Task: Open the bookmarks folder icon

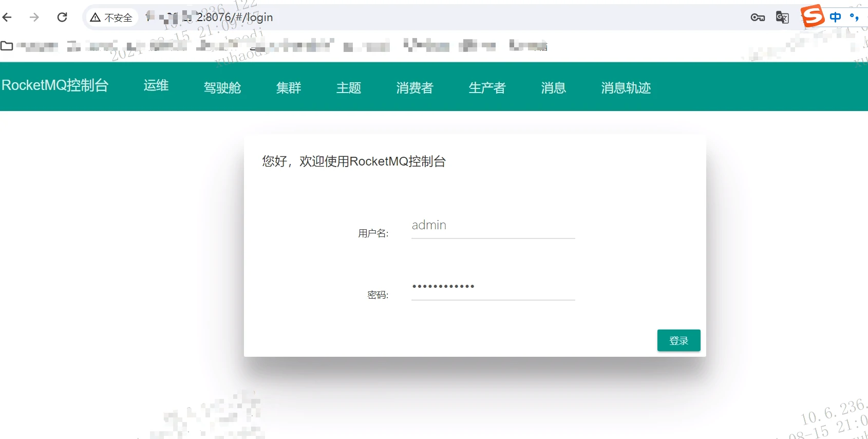Action: pos(7,46)
